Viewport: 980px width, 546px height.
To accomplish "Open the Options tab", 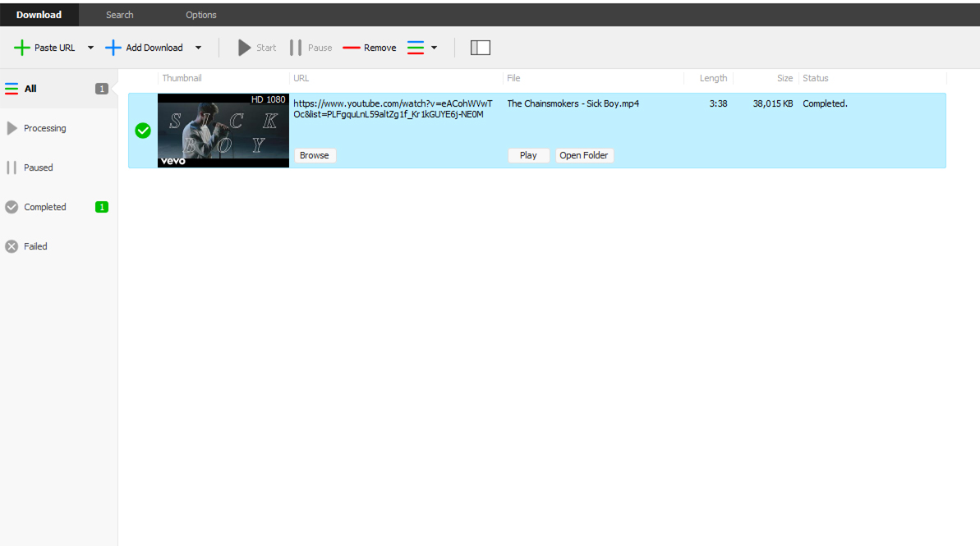I will 200,15.
